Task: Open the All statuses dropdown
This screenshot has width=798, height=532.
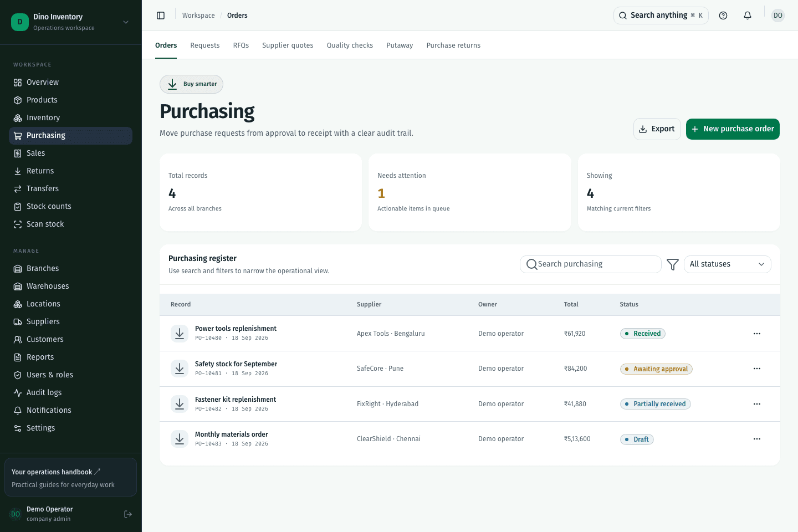Action: click(x=727, y=264)
